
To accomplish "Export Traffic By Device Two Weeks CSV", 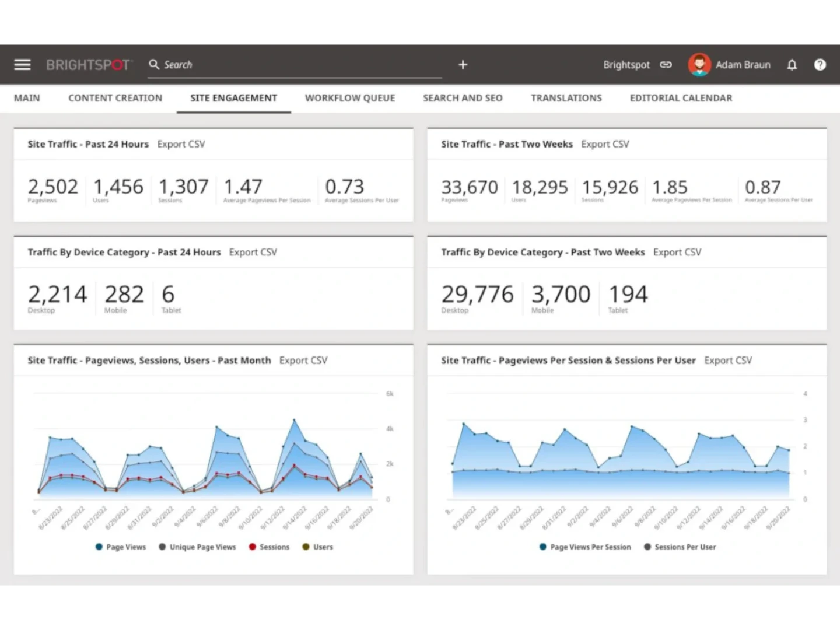I will [677, 252].
